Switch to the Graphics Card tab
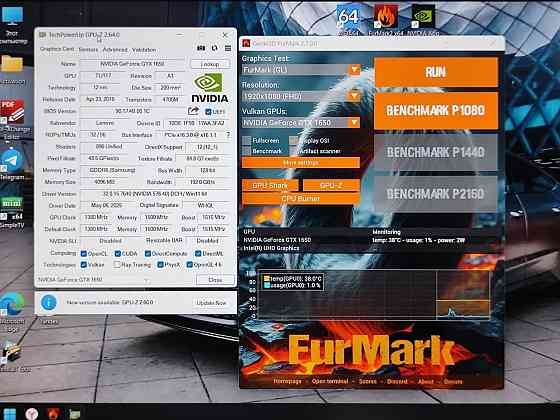 57,49
